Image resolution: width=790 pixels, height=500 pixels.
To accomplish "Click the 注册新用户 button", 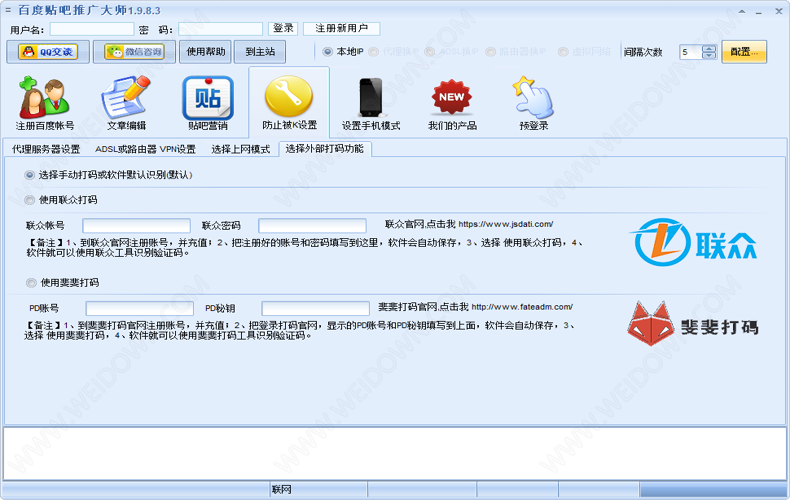I will [x=342, y=29].
